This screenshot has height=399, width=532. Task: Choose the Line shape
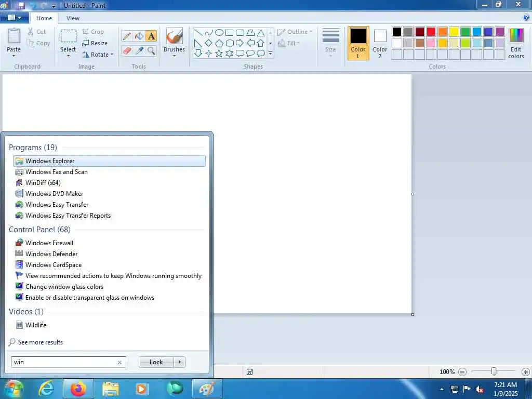pos(198,33)
